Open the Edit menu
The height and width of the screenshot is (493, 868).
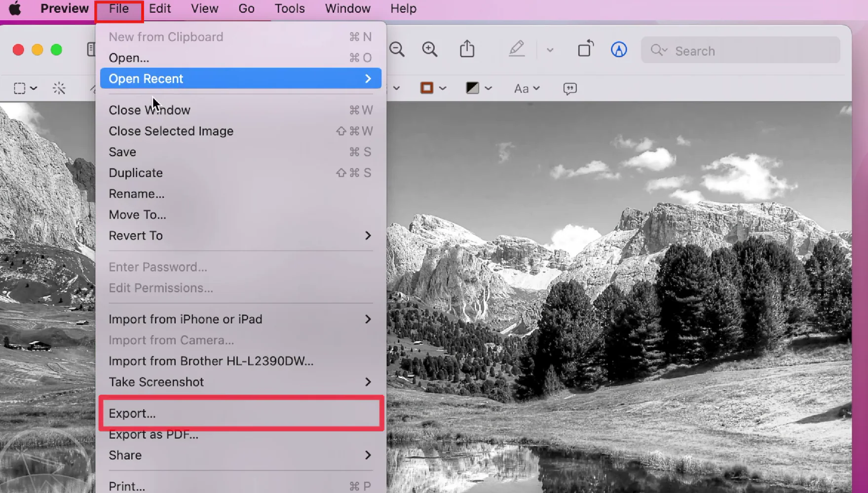point(160,8)
